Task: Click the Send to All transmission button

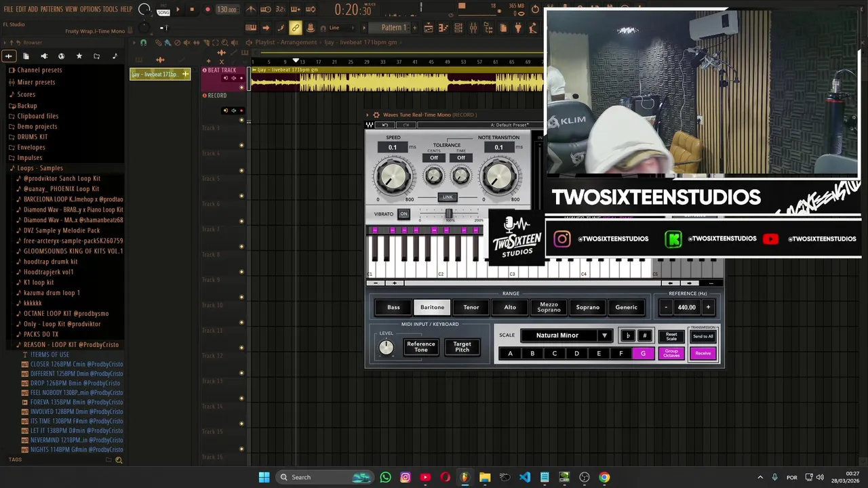Action: click(703, 336)
